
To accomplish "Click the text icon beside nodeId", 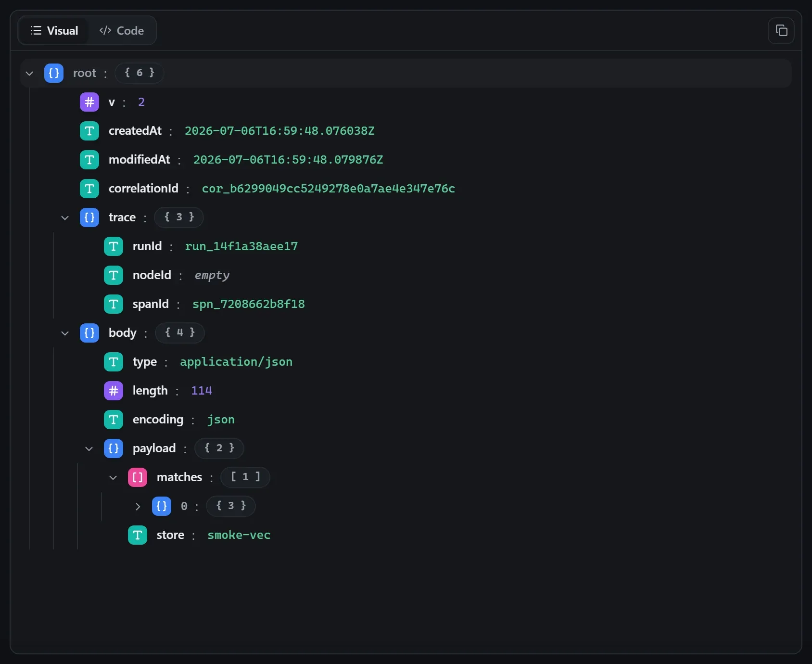I will [114, 275].
